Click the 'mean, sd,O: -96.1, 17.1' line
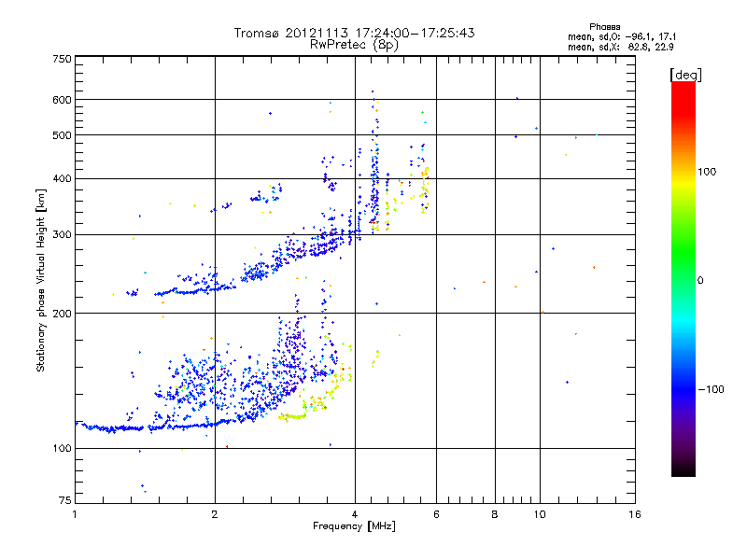 coord(622,36)
